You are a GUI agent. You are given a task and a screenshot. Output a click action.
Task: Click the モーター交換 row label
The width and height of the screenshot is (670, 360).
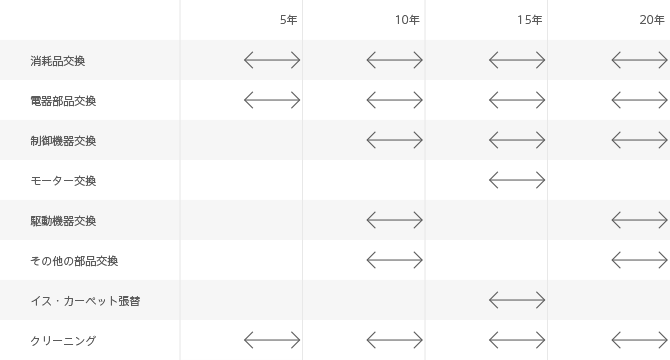tap(63, 181)
